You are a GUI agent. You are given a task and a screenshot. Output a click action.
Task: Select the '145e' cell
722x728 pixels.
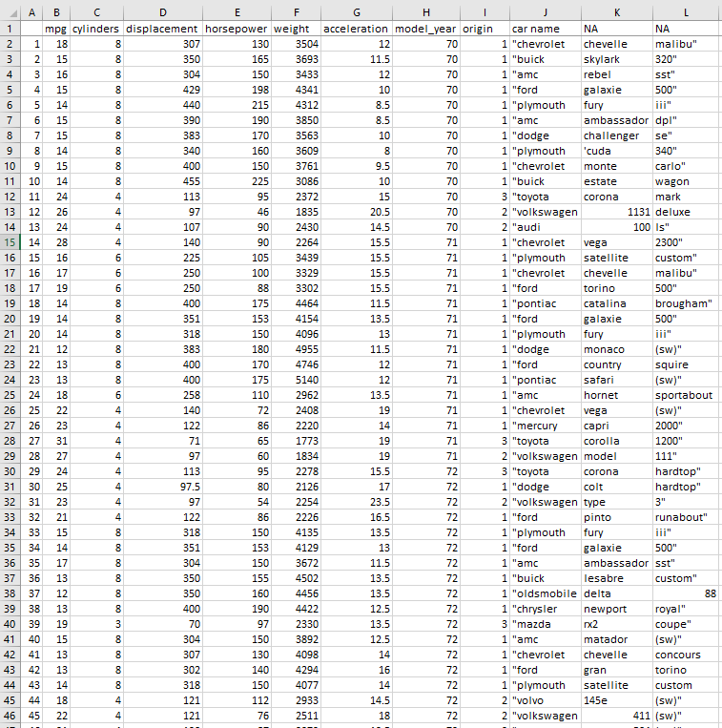(617, 700)
